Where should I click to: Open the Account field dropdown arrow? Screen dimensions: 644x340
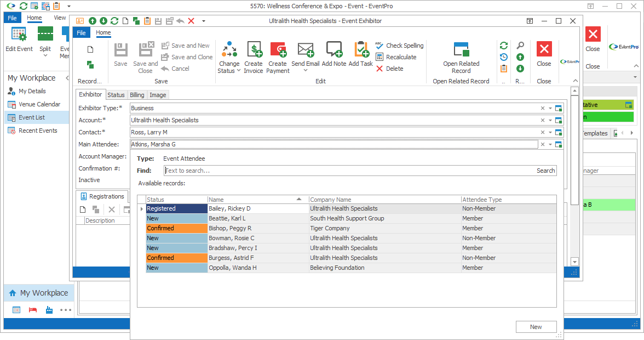[550, 121]
